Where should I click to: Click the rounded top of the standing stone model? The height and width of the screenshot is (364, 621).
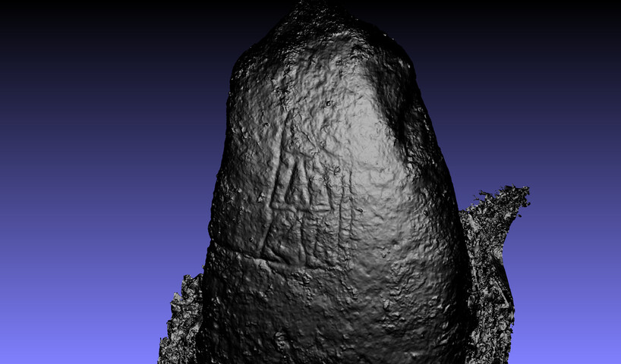click(x=321, y=36)
